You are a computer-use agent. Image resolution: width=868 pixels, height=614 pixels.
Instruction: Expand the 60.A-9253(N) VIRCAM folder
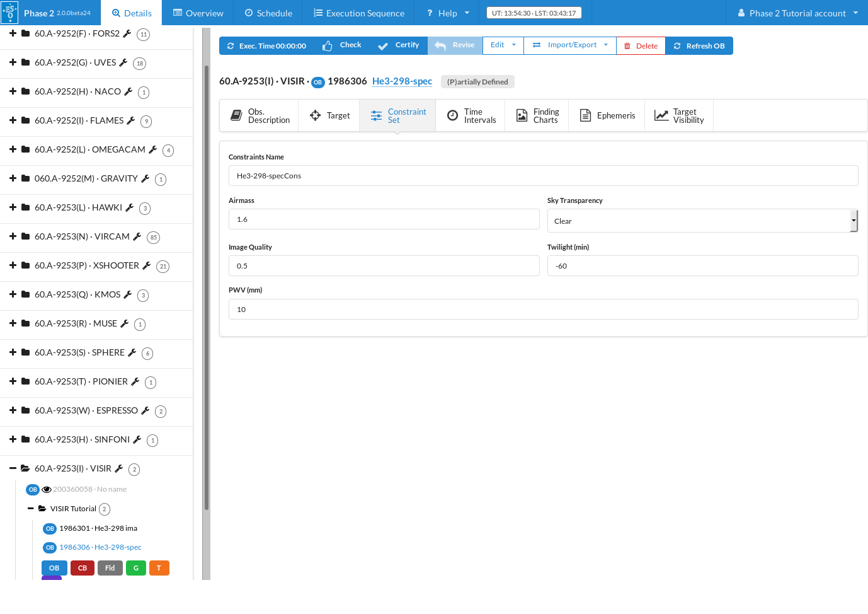[13, 236]
